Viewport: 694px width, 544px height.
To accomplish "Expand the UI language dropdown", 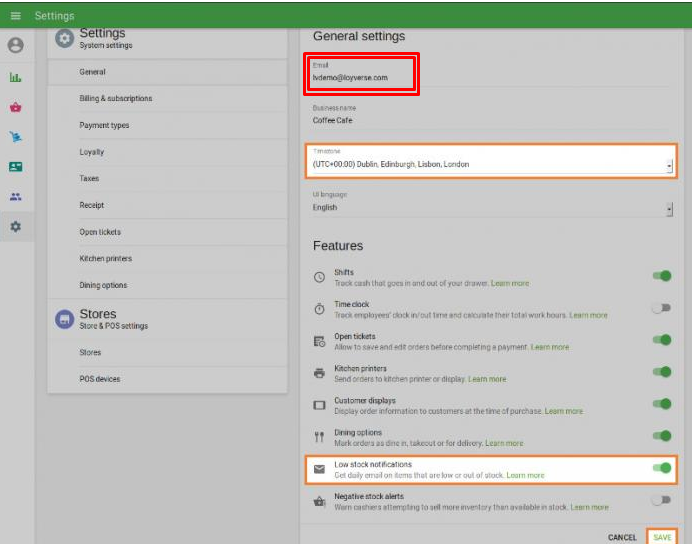I will pos(490,208).
